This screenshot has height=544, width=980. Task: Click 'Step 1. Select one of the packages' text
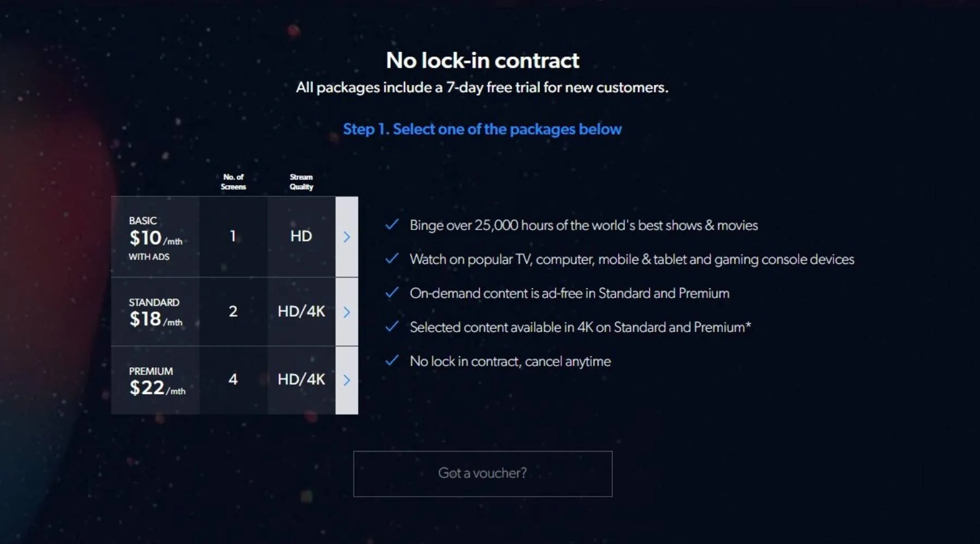click(x=482, y=129)
